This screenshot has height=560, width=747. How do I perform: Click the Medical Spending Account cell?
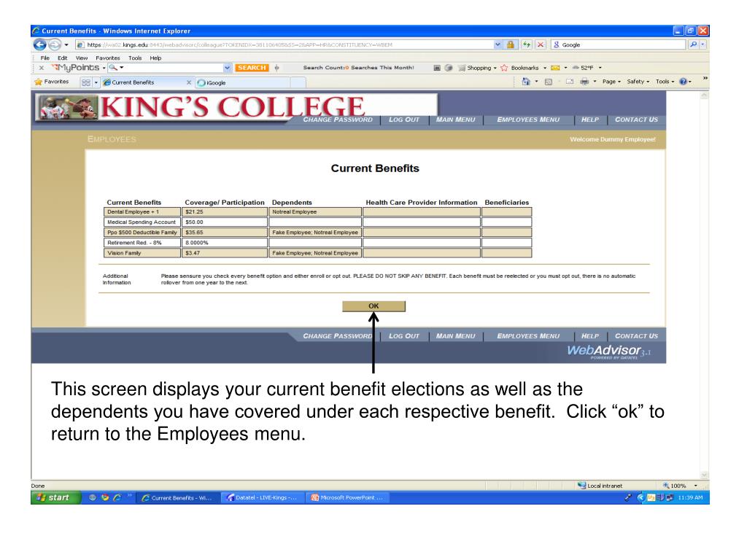pyautogui.click(x=142, y=222)
